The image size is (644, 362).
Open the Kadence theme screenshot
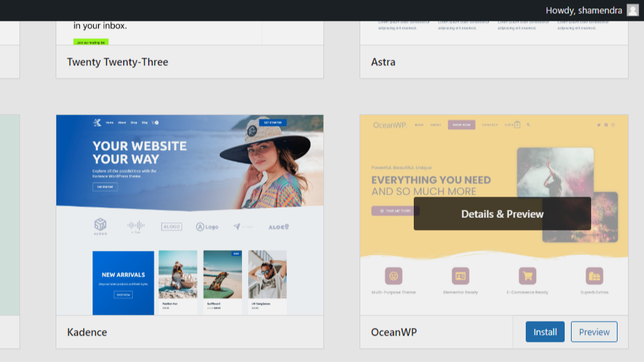point(190,215)
